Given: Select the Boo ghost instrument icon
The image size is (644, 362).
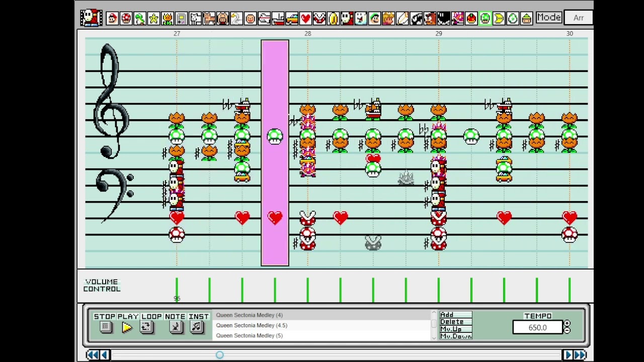Looking at the screenshot, I should point(361,18).
